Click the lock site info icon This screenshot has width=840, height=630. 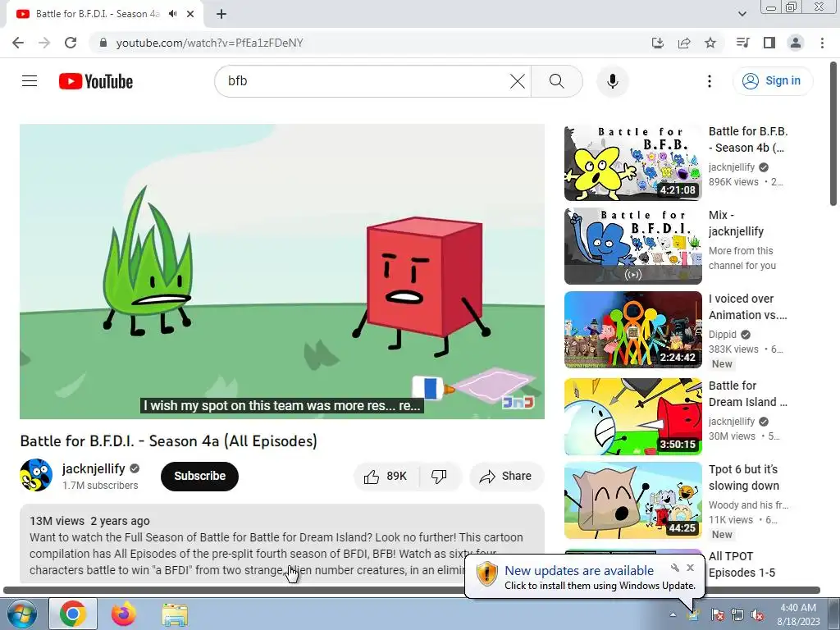coord(103,43)
